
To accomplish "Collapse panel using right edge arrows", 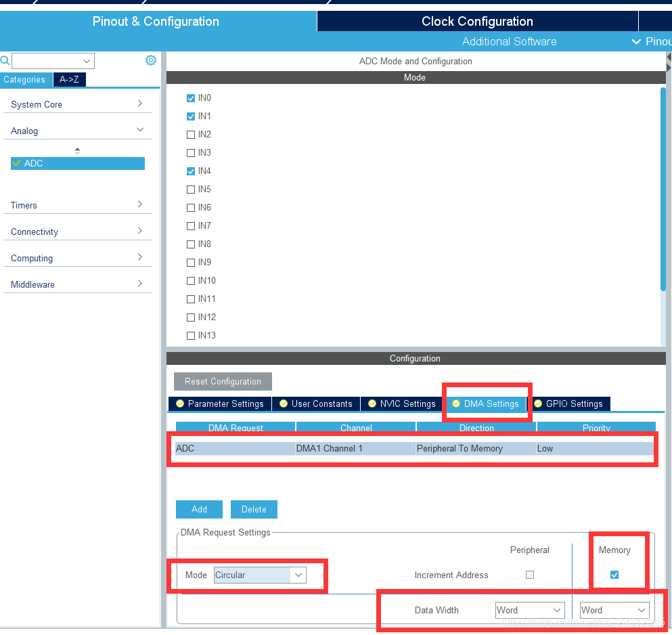I will point(669,62).
